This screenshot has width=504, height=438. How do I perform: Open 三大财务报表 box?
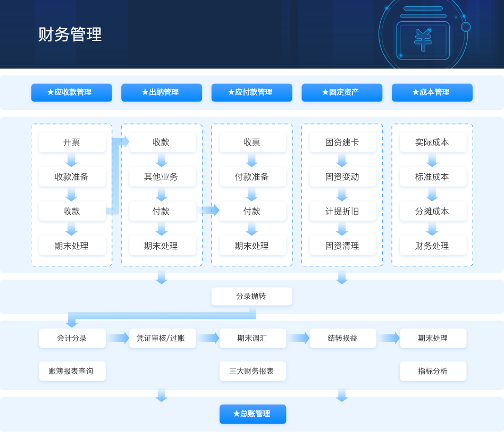[x=253, y=371]
